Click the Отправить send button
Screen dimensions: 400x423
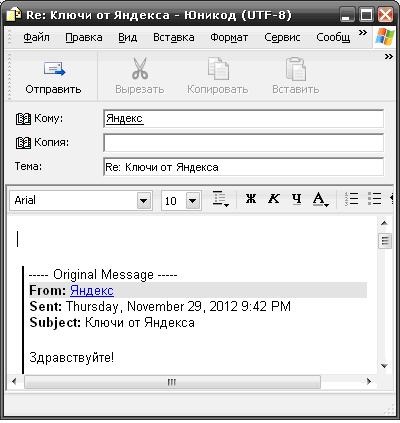(53, 77)
